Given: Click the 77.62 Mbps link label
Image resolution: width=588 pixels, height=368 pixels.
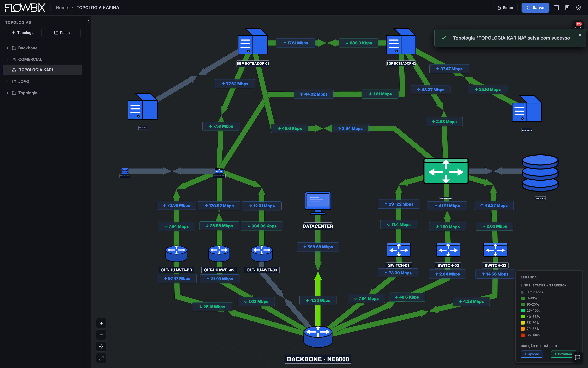Looking at the screenshot, I should point(235,84).
